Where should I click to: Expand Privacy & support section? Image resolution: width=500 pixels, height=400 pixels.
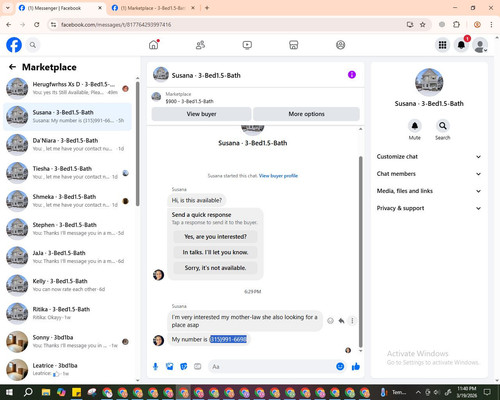[x=429, y=208]
